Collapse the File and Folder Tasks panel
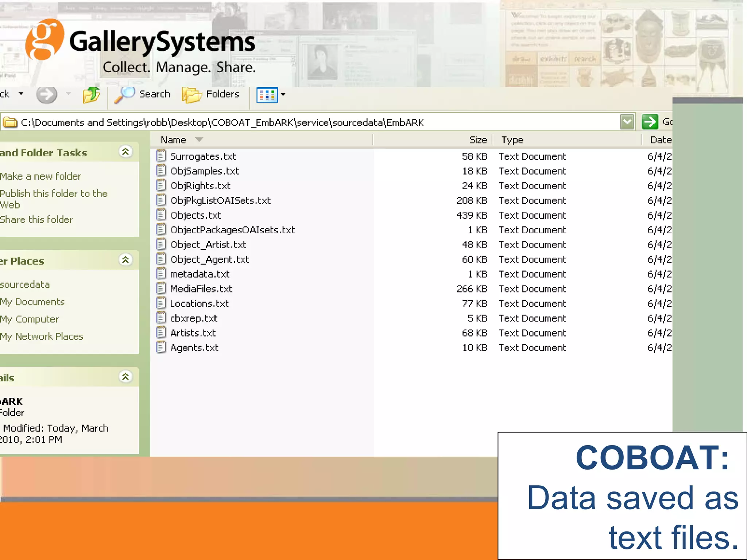Viewport: 747px width, 560px height. pos(125,152)
